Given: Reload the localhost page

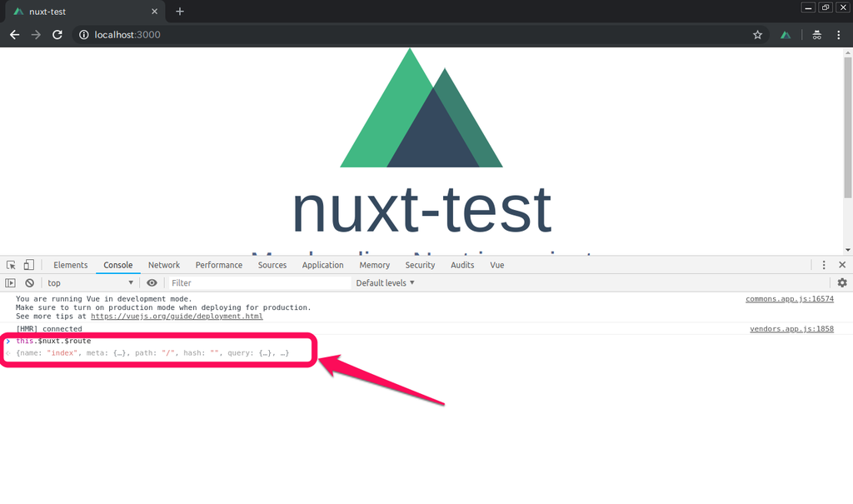Looking at the screenshot, I should [57, 35].
